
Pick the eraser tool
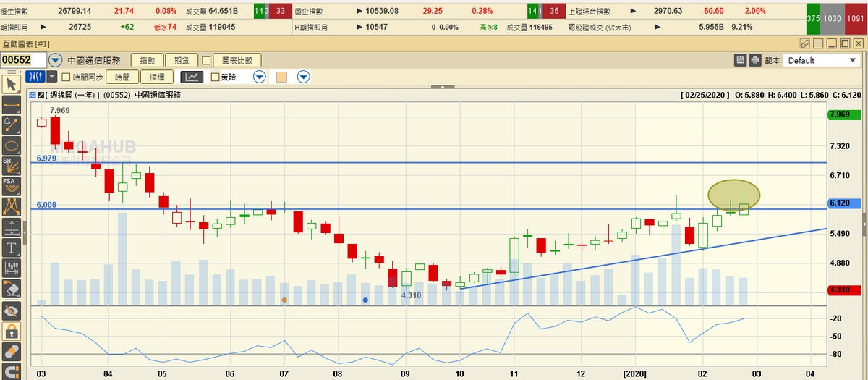[x=11, y=290]
